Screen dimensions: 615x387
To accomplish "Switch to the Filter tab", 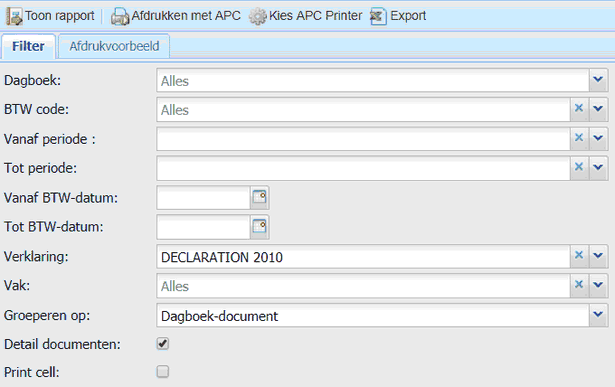I will click(28, 46).
